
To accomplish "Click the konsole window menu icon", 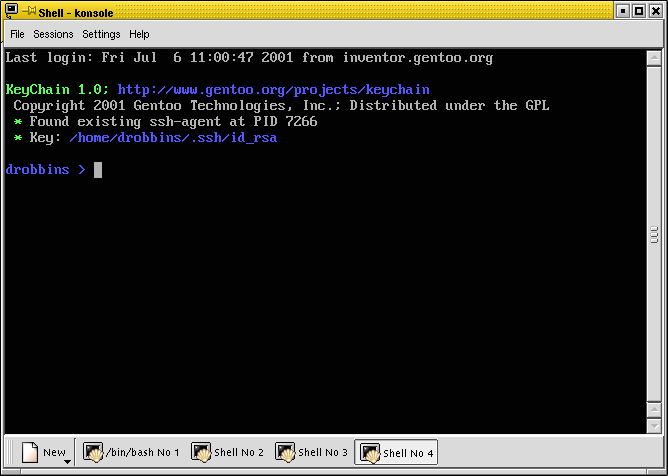I will point(12,11).
